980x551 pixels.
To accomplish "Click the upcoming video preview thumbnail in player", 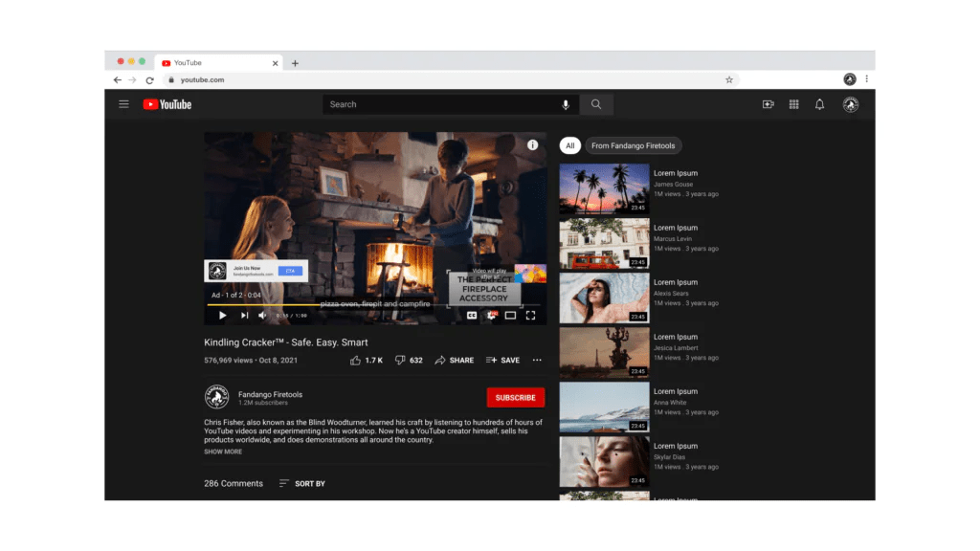I will 530,273.
